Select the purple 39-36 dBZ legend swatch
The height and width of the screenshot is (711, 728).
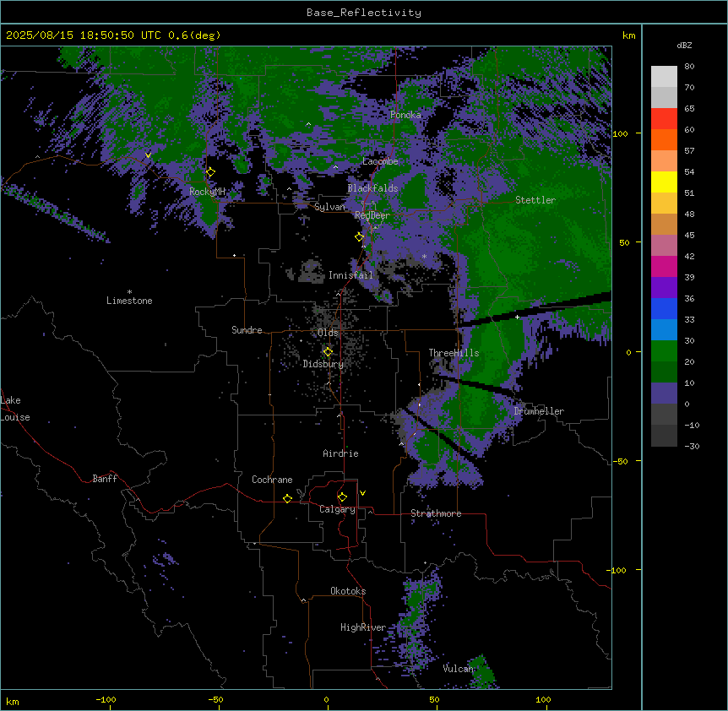click(x=664, y=288)
